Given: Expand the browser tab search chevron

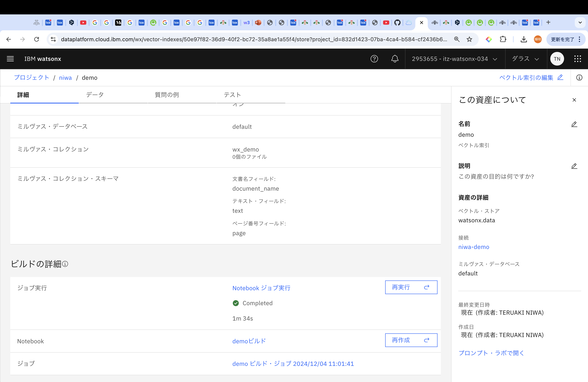Looking at the screenshot, I should tap(580, 23).
